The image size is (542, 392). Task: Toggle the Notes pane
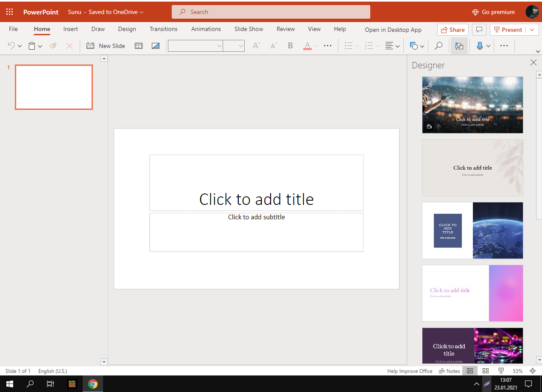coord(450,371)
